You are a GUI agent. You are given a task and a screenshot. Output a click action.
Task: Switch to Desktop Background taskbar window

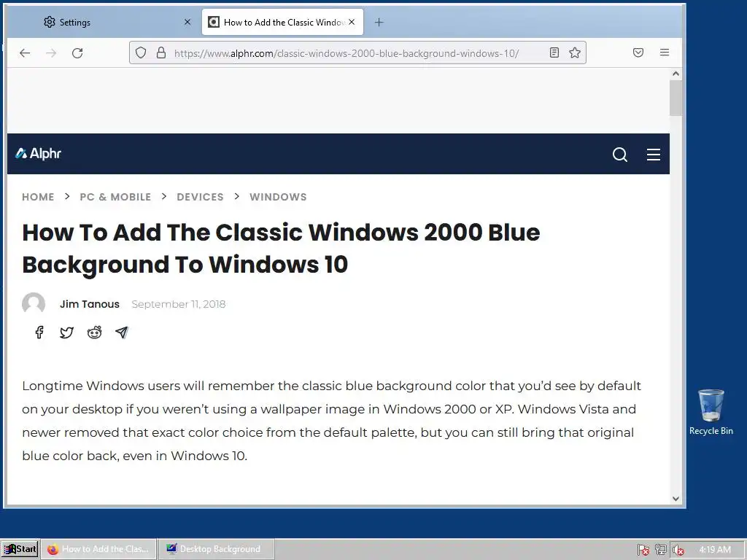point(216,549)
